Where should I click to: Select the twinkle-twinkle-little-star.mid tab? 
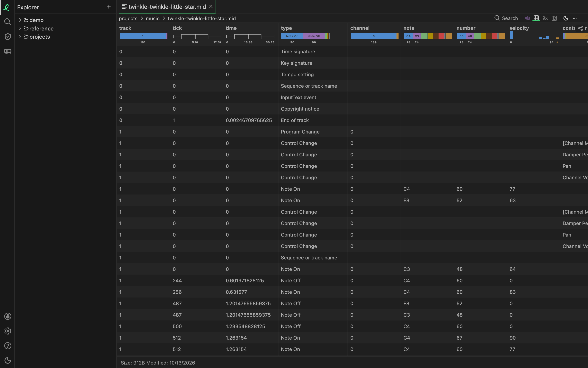pos(167,7)
